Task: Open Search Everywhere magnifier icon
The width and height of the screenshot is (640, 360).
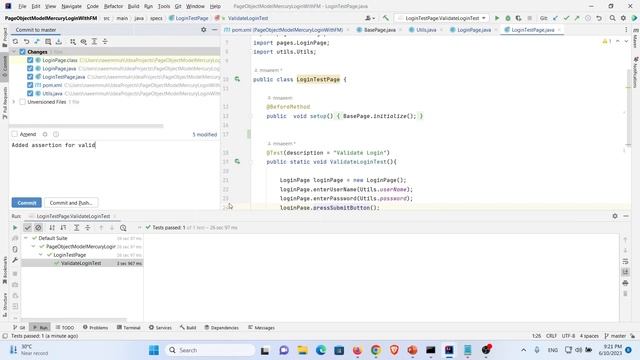Action: coord(613,18)
